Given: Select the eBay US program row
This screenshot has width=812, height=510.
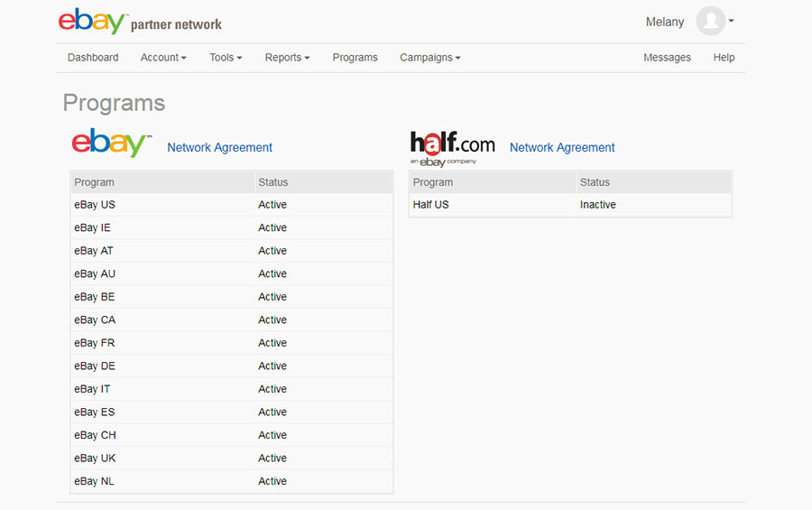Looking at the screenshot, I should (x=232, y=205).
